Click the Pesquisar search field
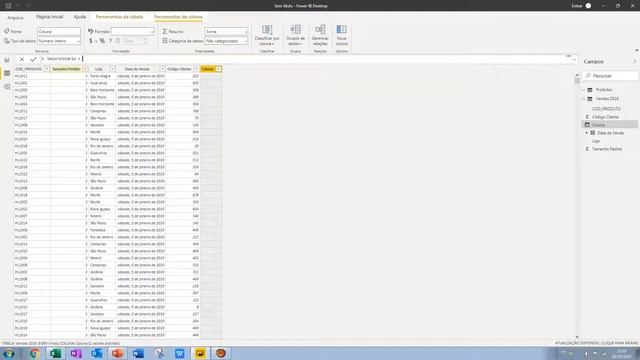The image size is (640, 360). pos(610,76)
